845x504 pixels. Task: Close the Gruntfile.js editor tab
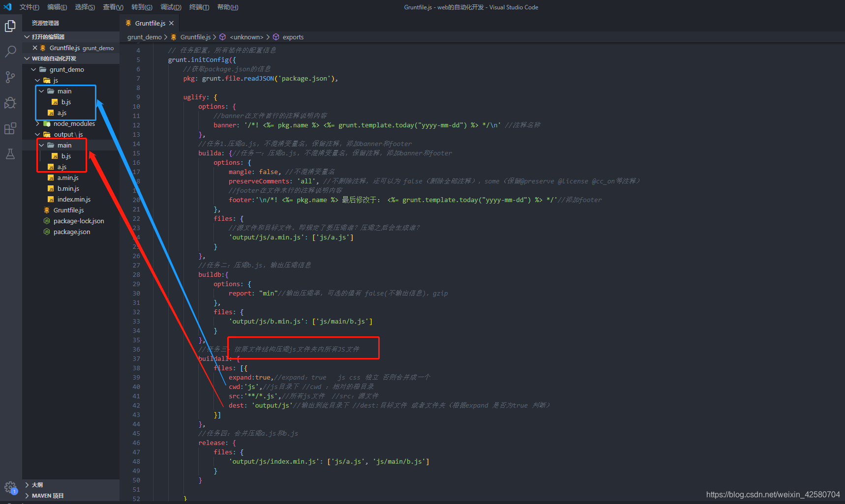click(x=171, y=23)
